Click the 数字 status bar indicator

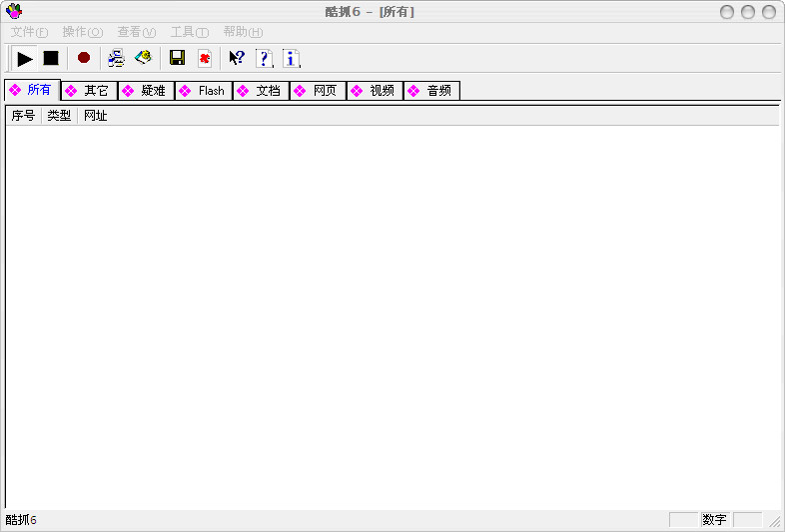pos(714,519)
